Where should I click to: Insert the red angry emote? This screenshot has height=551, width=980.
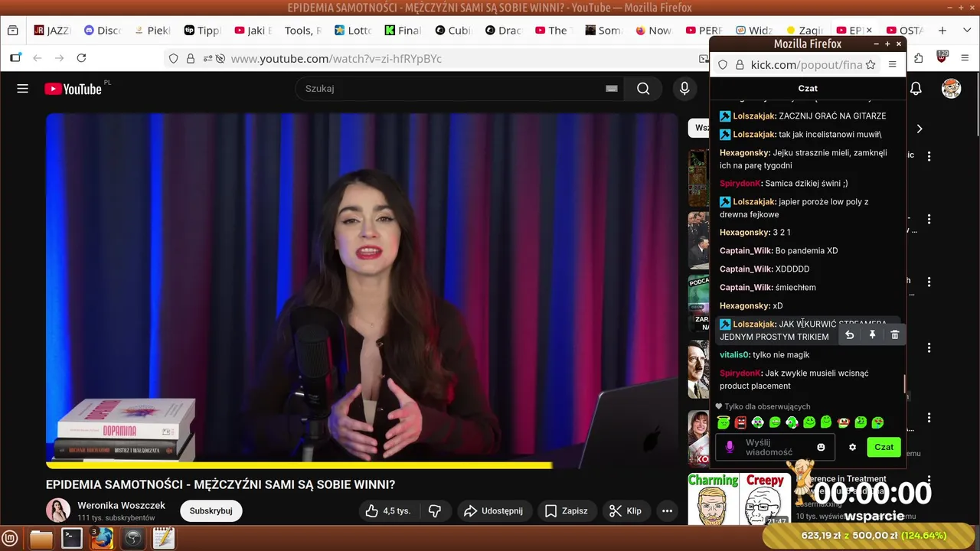[740, 422]
